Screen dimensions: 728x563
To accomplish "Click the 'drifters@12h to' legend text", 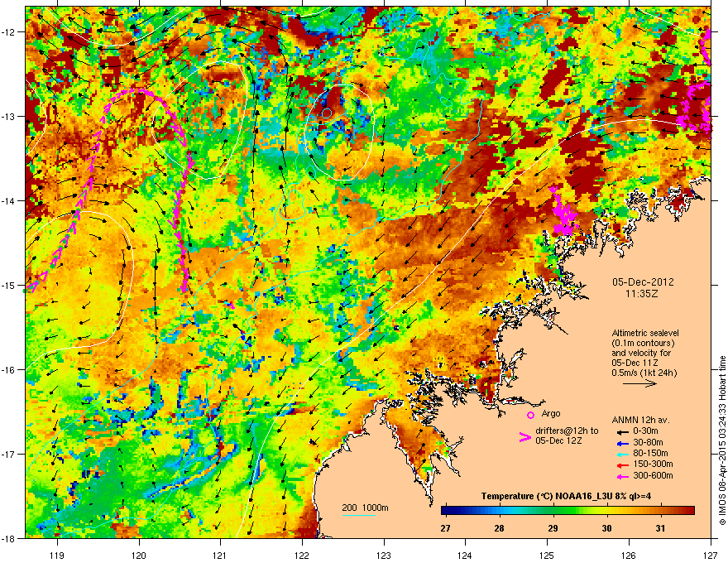I will [x=567, y=431].
